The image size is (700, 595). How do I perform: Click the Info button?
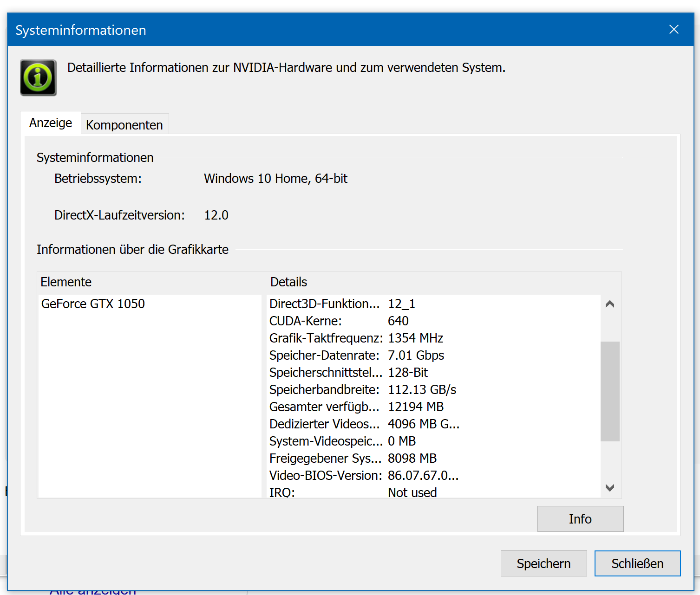point(580,519)
